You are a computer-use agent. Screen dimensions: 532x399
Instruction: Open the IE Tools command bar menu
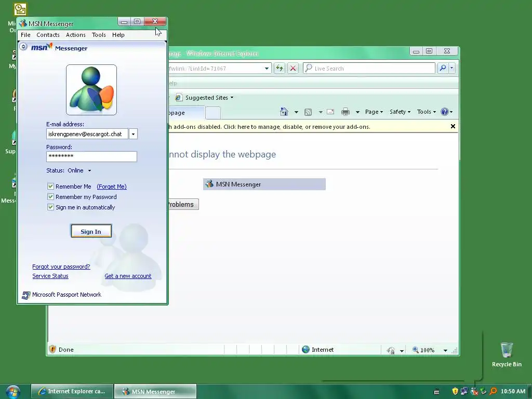pyautogui.click(x=427, y=112)
